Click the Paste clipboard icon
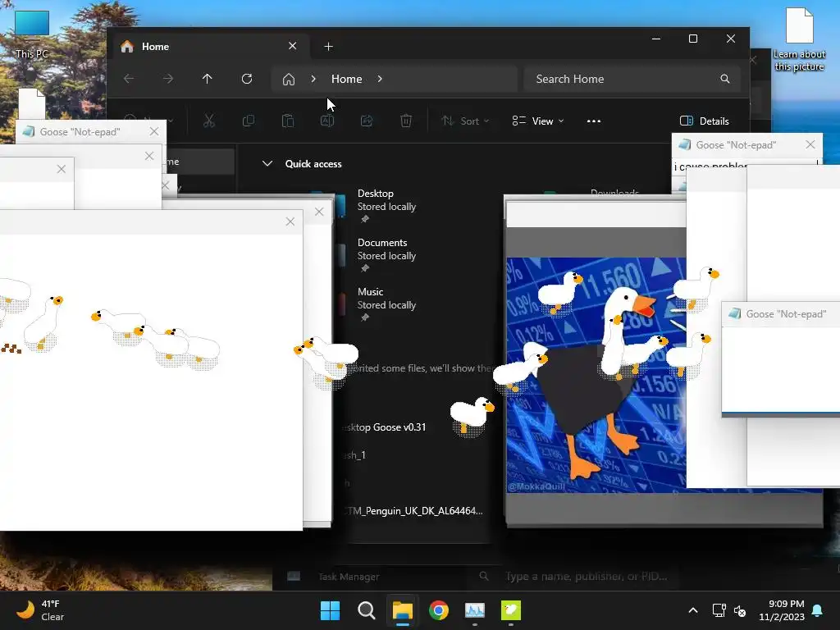 click(x=288, y=121)
